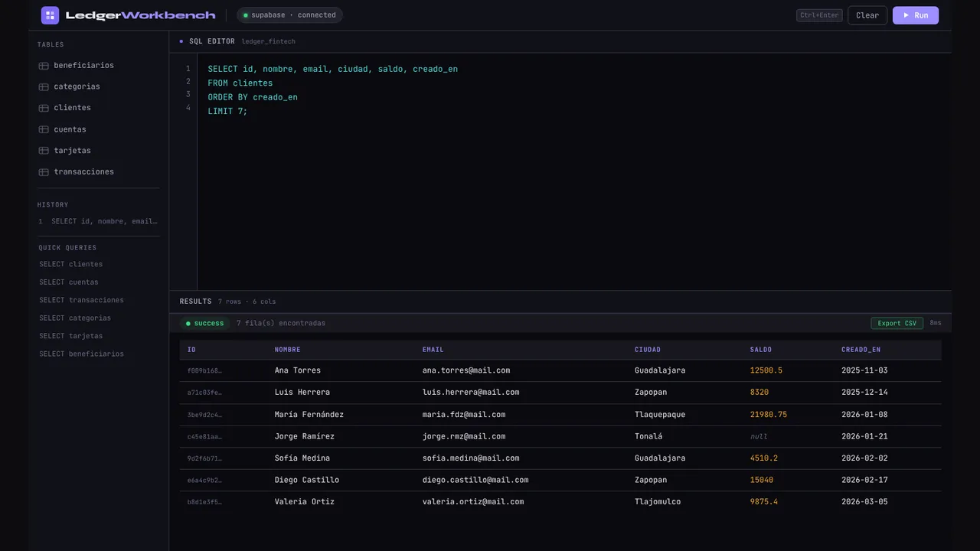Click the table icon beside tarjetas
The image size is (980, 551).
point(44,151)
